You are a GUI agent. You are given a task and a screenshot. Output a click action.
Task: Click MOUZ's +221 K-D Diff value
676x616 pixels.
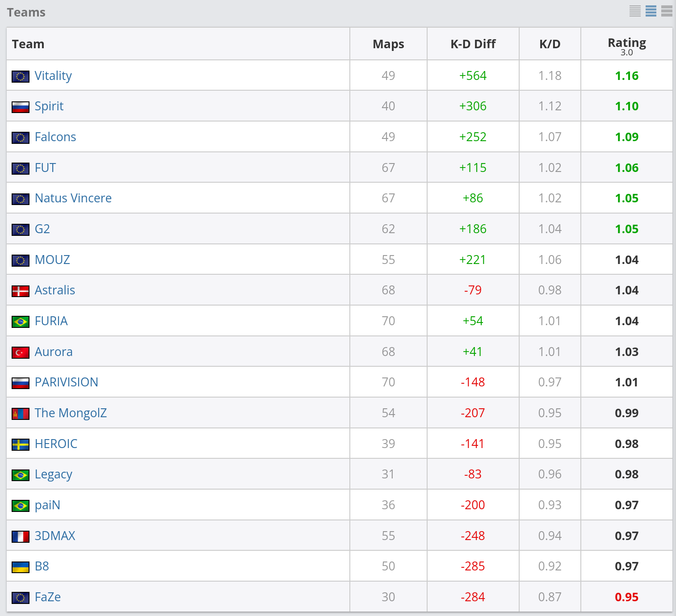473,260
